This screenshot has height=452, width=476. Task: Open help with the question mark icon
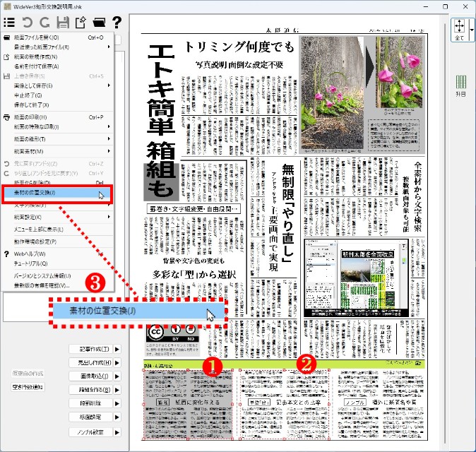coord(117,23)
